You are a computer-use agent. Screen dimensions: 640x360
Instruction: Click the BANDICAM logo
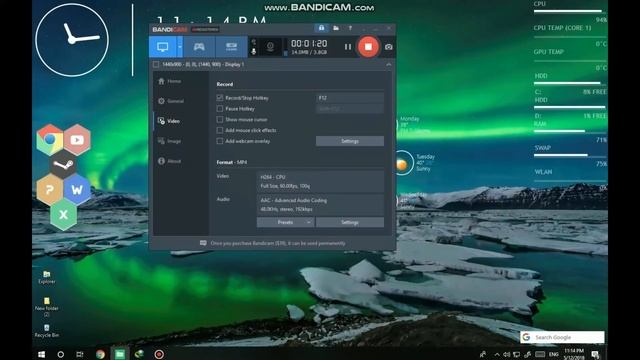(x=170, y=29)
